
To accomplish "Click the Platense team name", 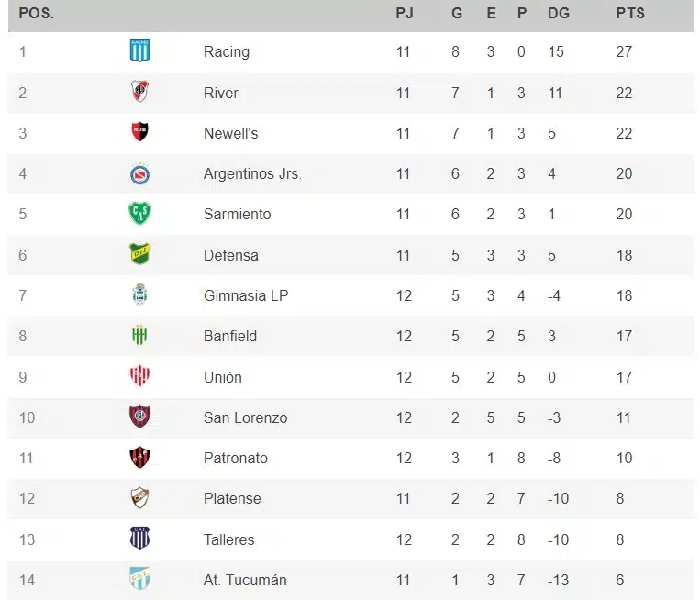I will [x=232, y=498].
